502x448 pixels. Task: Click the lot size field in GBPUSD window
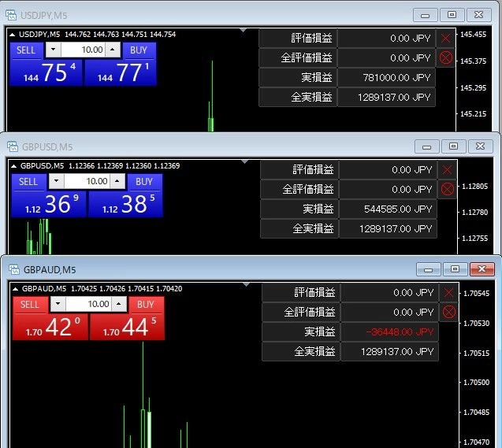coord(87,181)
